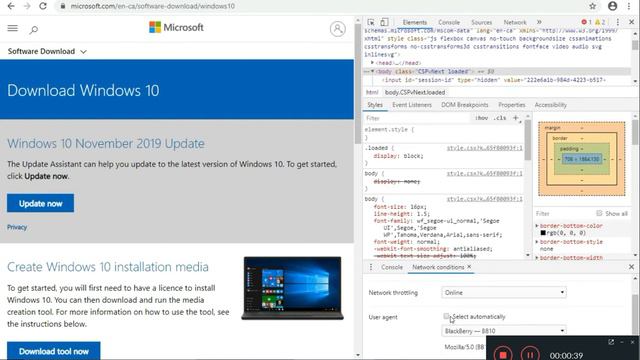
Task: Switch to Sources tab
Action: [482, 22]
